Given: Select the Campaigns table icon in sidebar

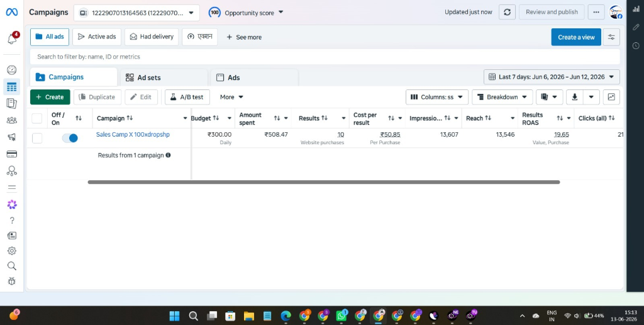Looking at the screenshot, I should 12,87.
